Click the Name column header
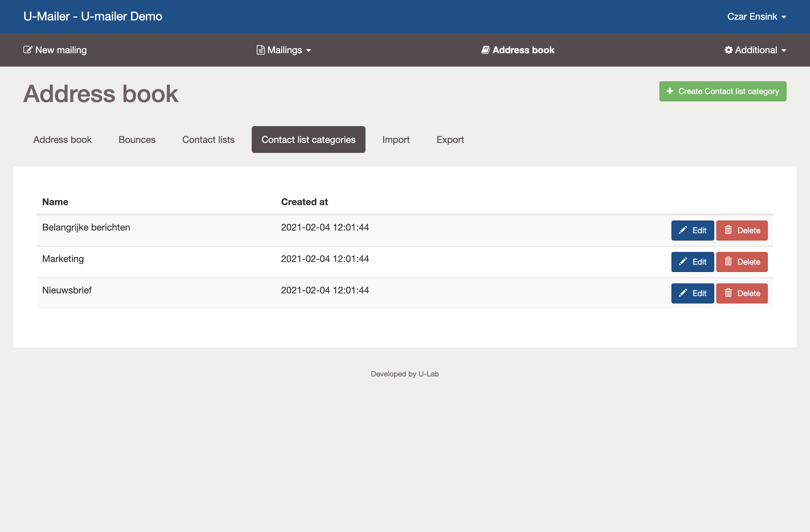Viewport: 810px width, 532px height. point(55,202)
